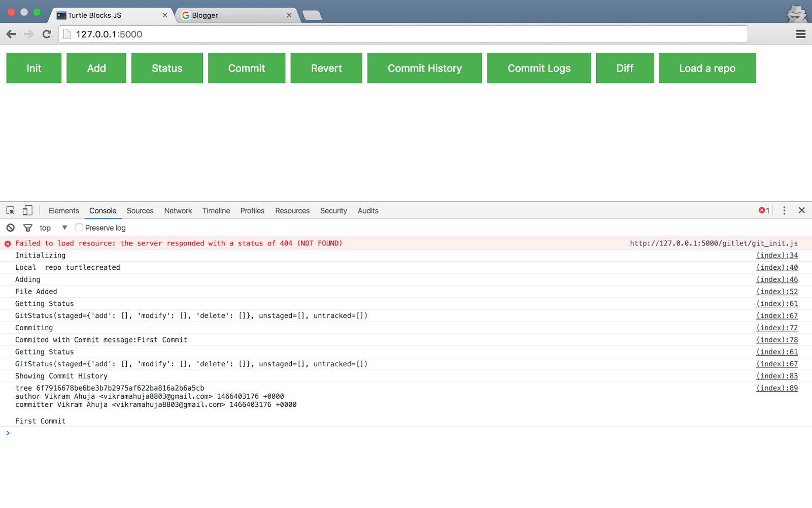
Task: Select the Console panel tab
Action: coord(103,211)
